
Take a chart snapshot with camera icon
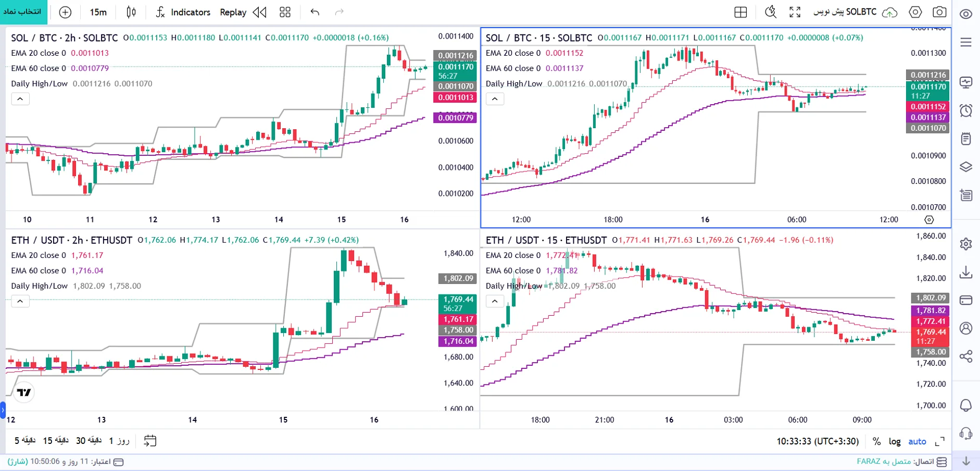(939, 12)
